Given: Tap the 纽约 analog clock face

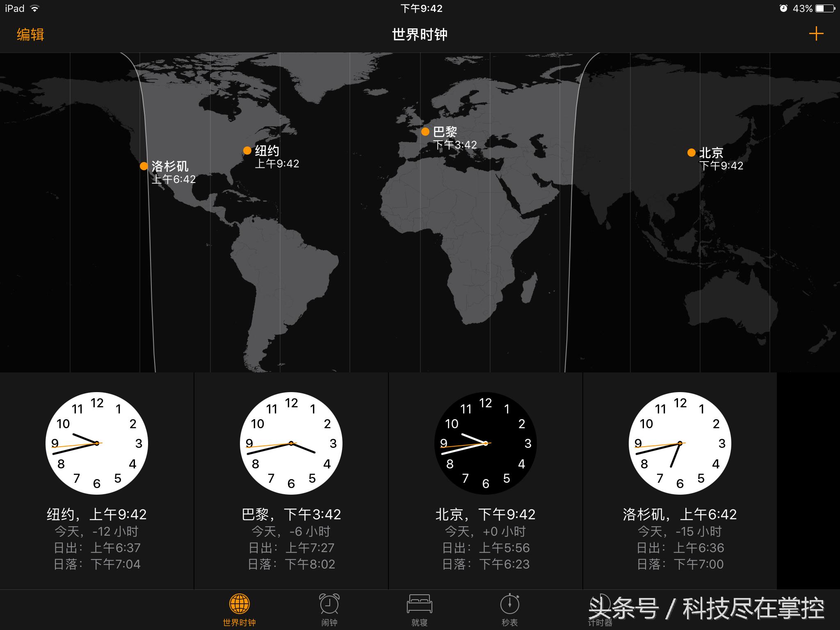Looking at the screenshot, I should click(97, 443).
